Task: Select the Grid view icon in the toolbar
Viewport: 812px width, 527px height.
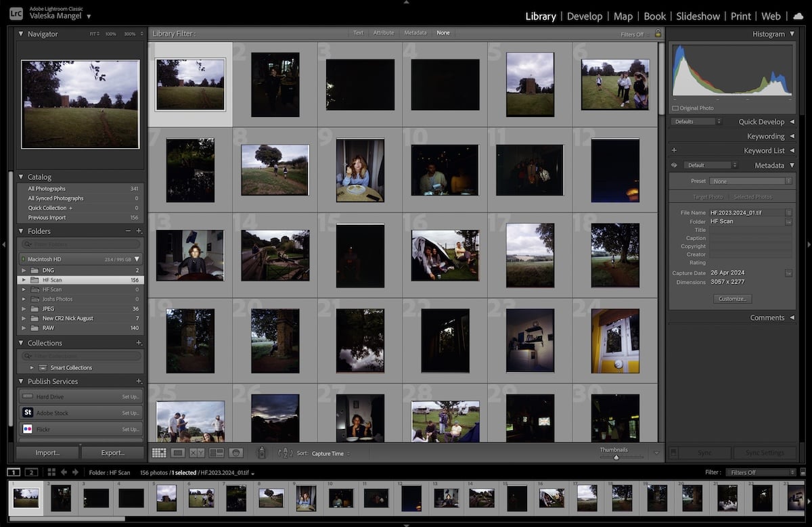Action: tap(160, 453)
